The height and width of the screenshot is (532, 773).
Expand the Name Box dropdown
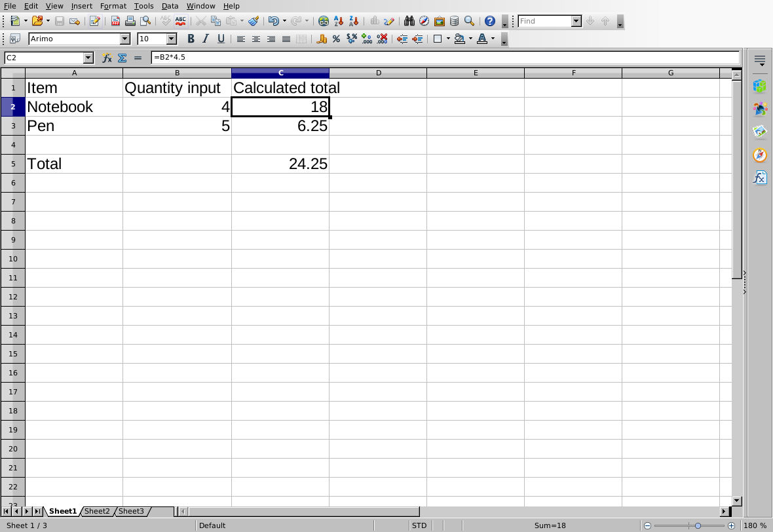(x=88, y=58)
